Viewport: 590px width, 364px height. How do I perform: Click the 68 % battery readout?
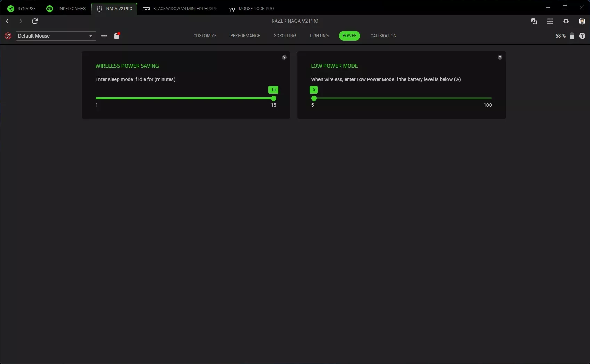click(560, 36)
